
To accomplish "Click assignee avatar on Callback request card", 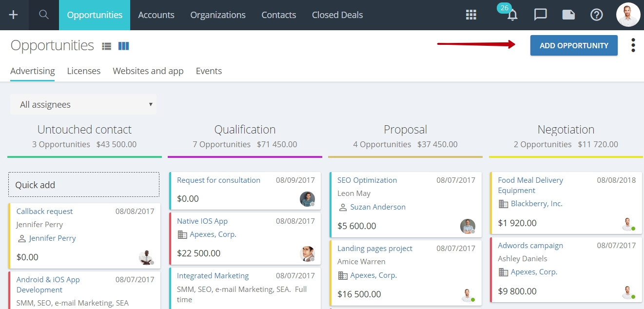I will 147,257.
